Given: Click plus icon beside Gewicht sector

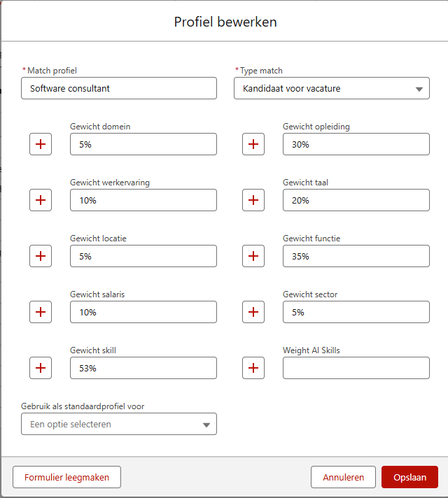Looking at the screenshot, I should click(x=253, y=312).
